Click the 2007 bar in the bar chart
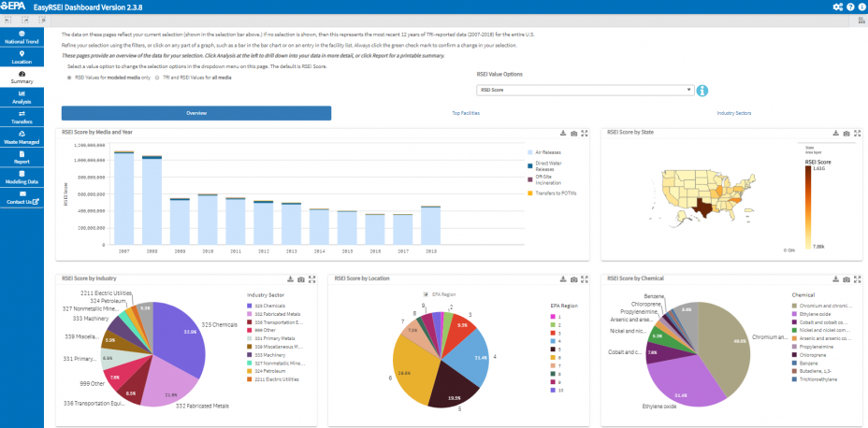 pyautogui.click(x=123, y=197)
